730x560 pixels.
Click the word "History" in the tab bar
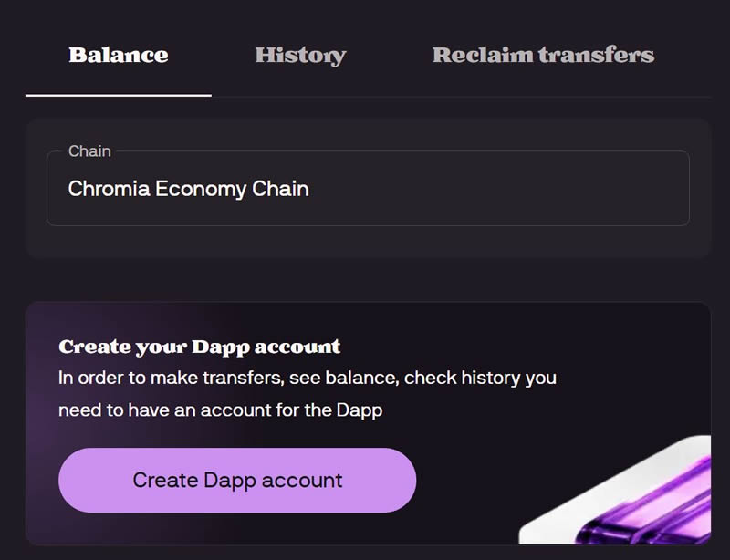click(300, 55)
